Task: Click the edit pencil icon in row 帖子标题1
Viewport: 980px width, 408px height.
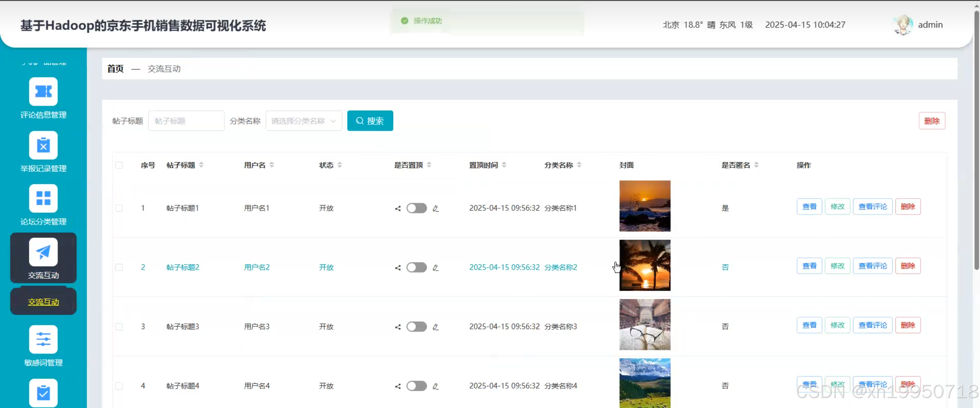Action: coord(436,208)
